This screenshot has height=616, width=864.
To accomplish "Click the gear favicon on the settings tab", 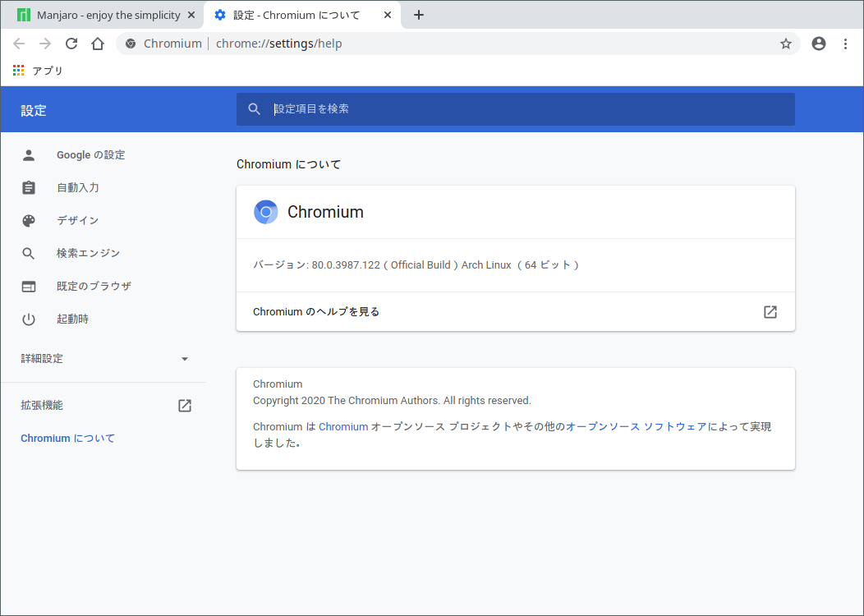I will (220, 15).
